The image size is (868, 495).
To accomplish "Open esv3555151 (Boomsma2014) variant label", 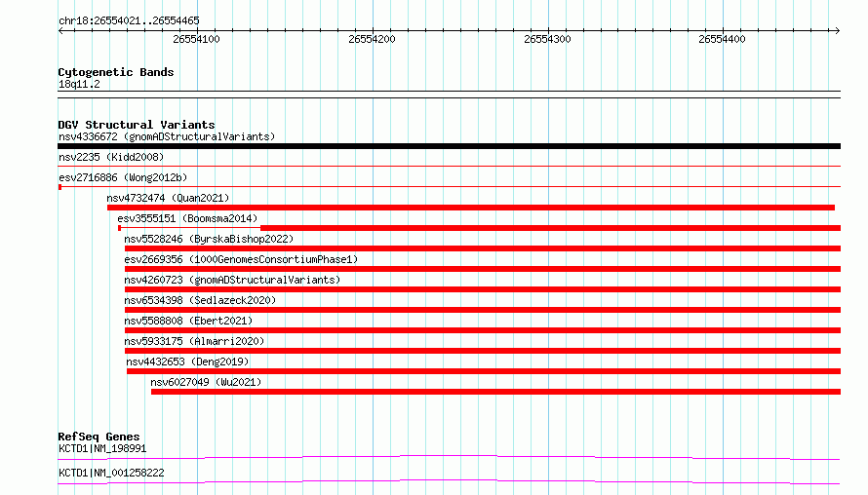I will 187,218.
